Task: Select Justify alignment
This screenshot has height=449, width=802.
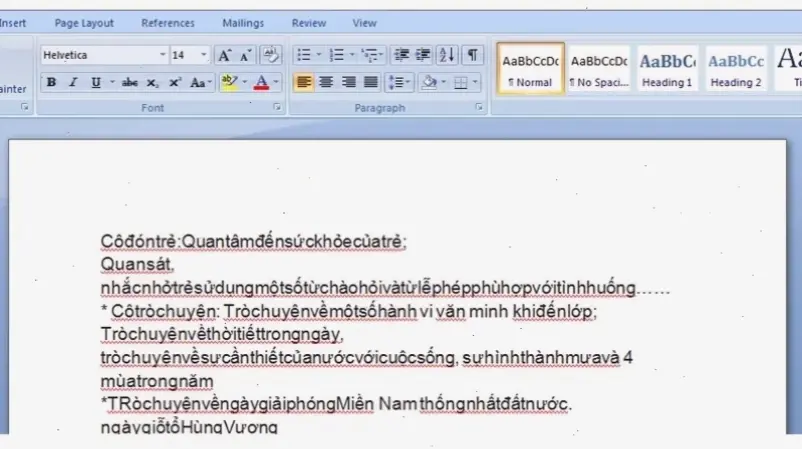Action: pos(370,82)
